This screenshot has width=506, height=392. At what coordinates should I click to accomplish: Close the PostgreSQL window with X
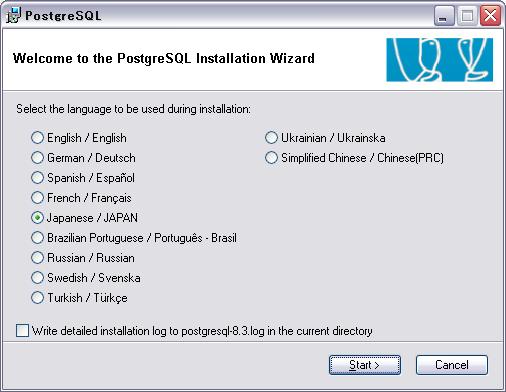click(490, 16)
